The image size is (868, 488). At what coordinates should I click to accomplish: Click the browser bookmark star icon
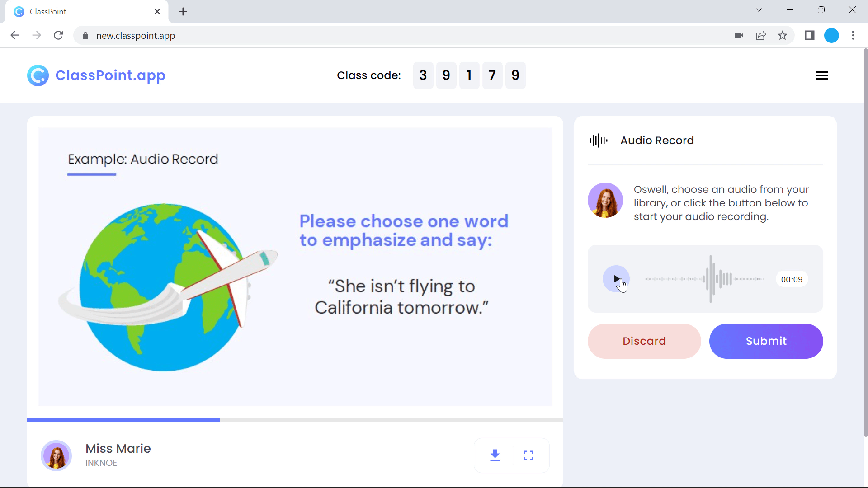(783, 36)
